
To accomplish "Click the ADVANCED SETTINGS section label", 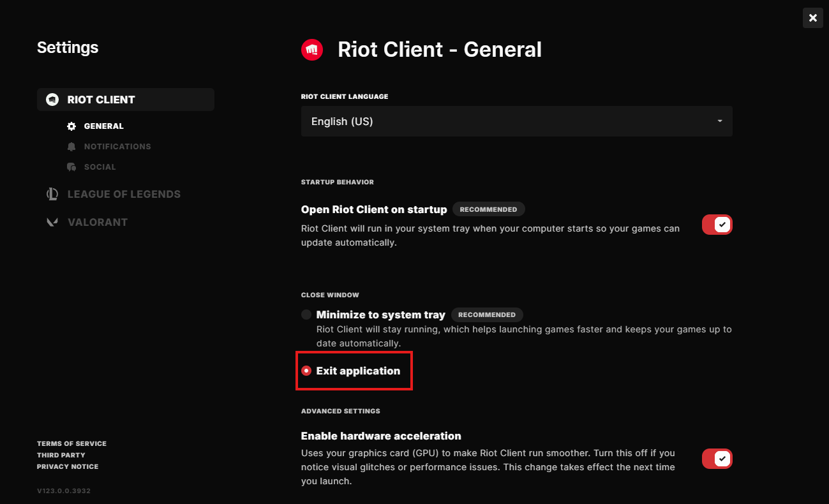I will click(341, 411).
